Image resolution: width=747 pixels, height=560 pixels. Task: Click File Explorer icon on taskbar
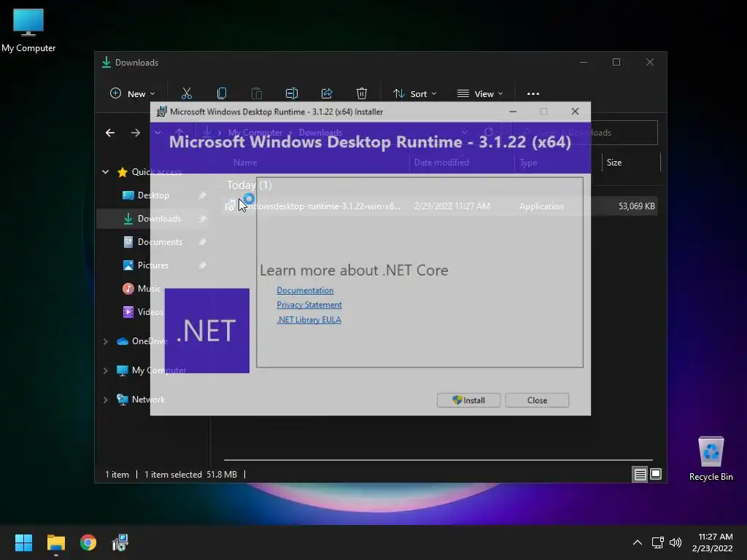point(55,542)
